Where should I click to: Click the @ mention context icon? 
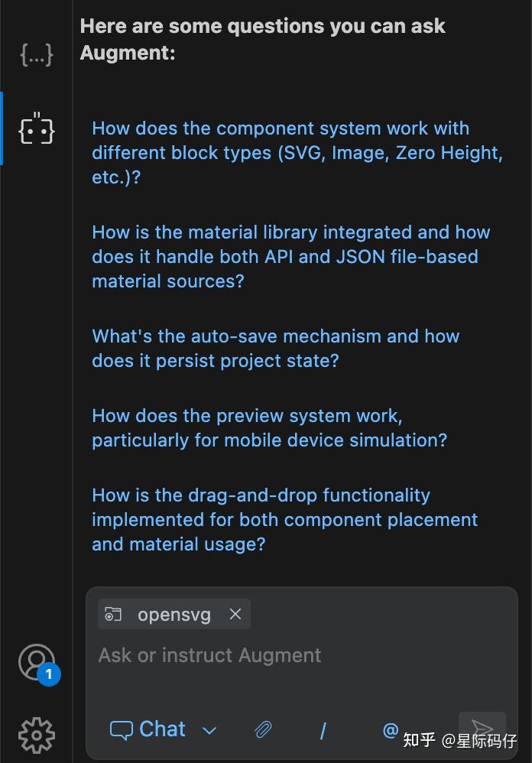click(391, 730)
